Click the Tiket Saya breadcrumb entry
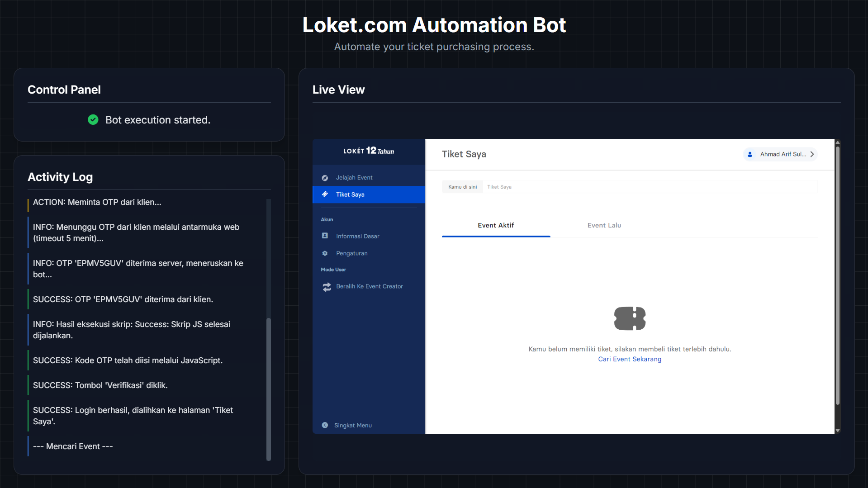This screenshot has width=868, height=488. [499, 186]
